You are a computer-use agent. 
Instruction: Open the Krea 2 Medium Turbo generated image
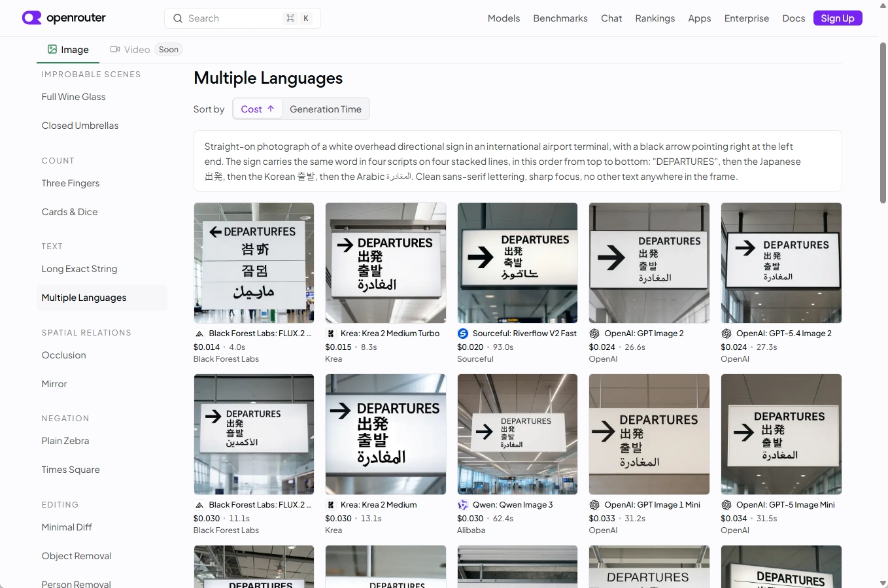coord(386,263)
